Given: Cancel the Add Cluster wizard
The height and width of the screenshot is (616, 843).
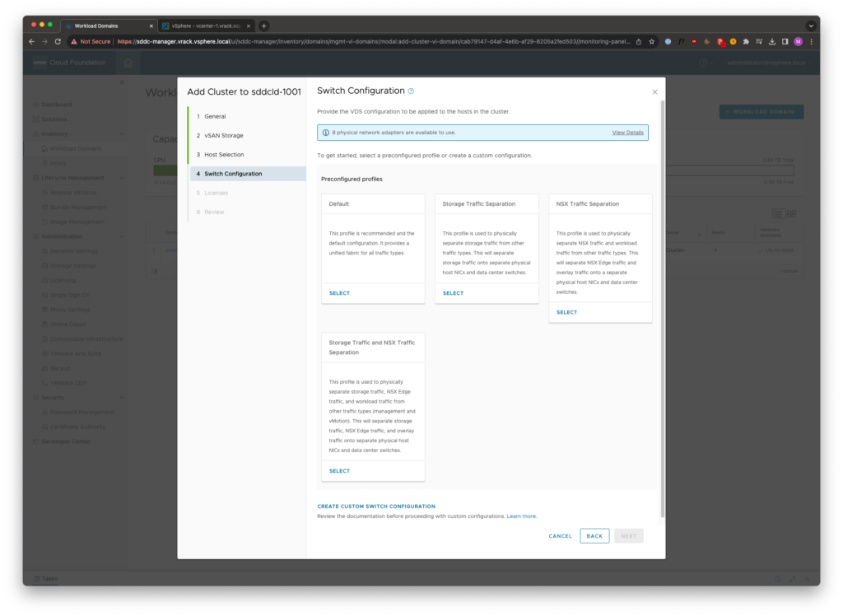Looking at the screenshot, I should [560, 536].
